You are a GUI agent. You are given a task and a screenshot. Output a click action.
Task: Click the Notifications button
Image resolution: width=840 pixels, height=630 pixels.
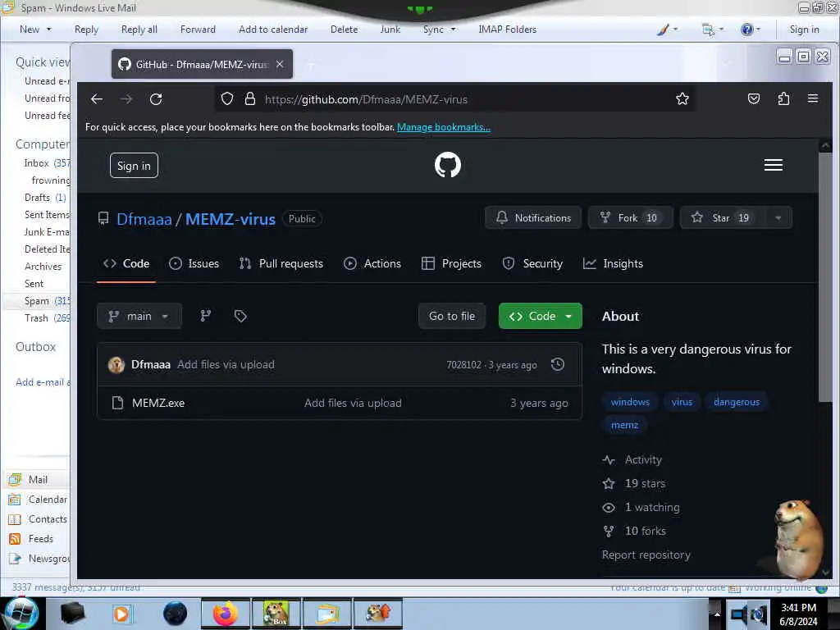coord(533,217)
